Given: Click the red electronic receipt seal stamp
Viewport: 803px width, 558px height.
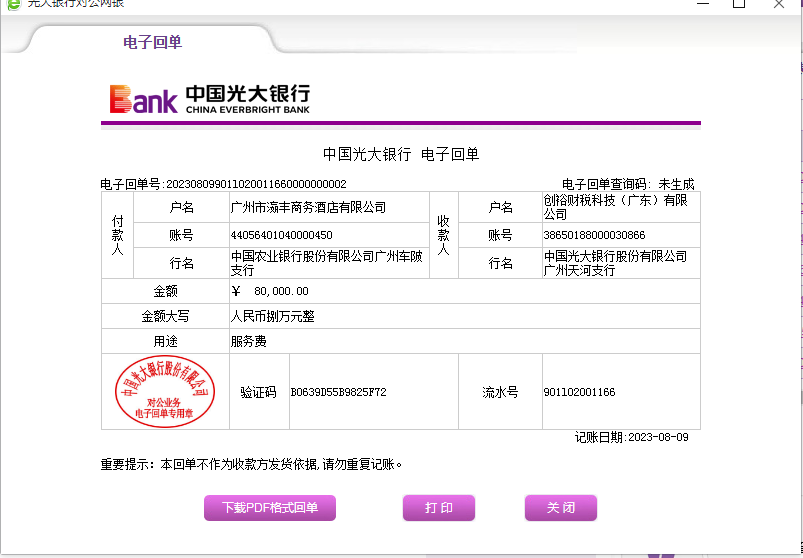Looking at the screenshot, I should tap(165, 391).
